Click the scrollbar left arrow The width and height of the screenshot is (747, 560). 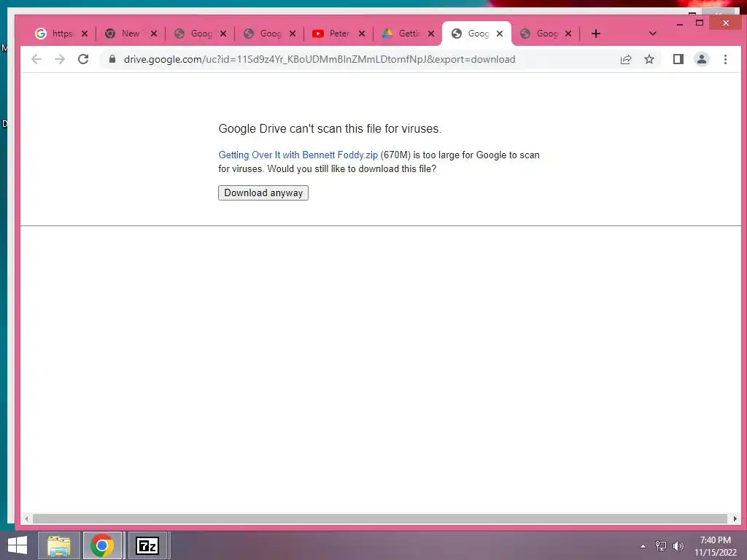point(27,518)
